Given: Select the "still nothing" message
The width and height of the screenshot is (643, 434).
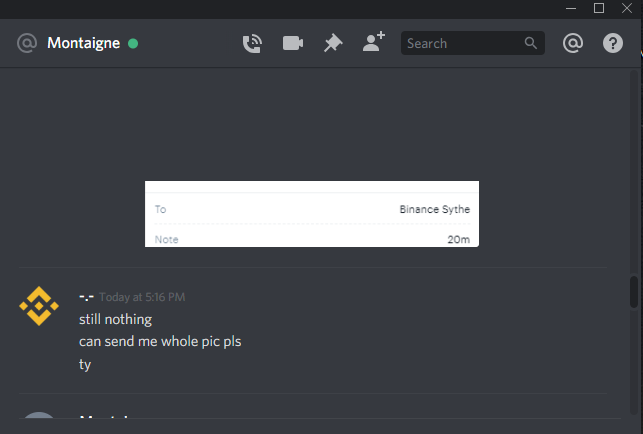Looking at the screenshot, I should point(115,320).
